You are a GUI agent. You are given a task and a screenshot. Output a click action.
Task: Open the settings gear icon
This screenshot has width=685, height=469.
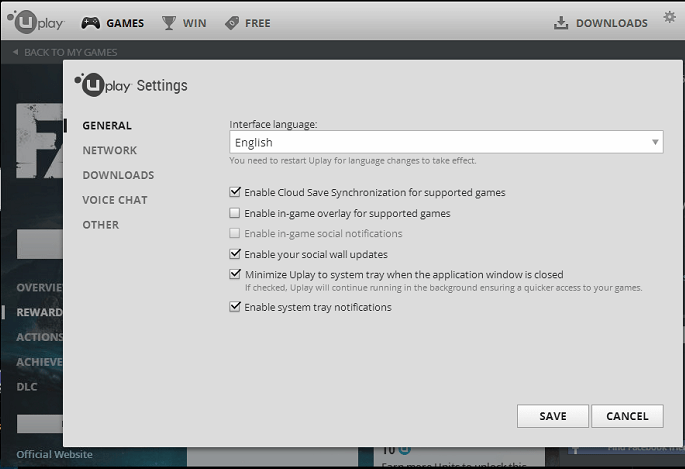click(669, 17)
